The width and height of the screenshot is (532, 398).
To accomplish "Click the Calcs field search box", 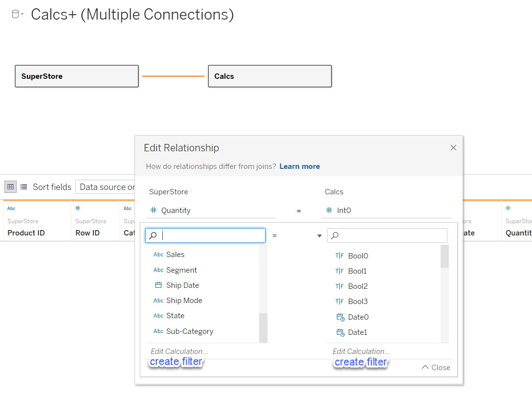I will (x=387, y=235).
